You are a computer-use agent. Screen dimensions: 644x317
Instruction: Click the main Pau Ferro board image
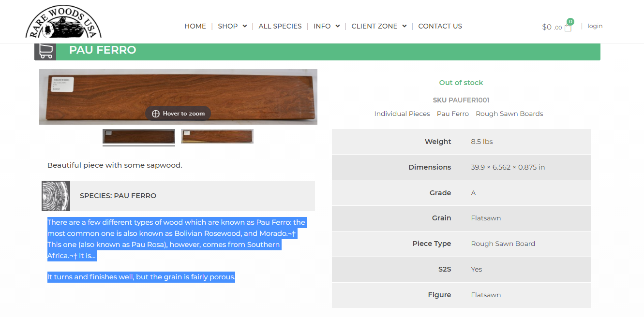click(x=178, y=97)
